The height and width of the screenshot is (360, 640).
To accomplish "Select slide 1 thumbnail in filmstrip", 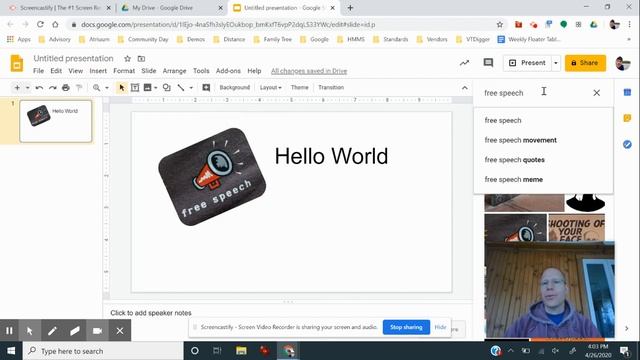I will 56,121.
